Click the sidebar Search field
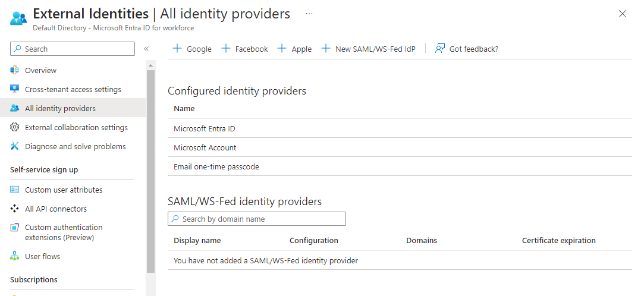644x296 pixels. pyautogui.click(x=73, y=49)
